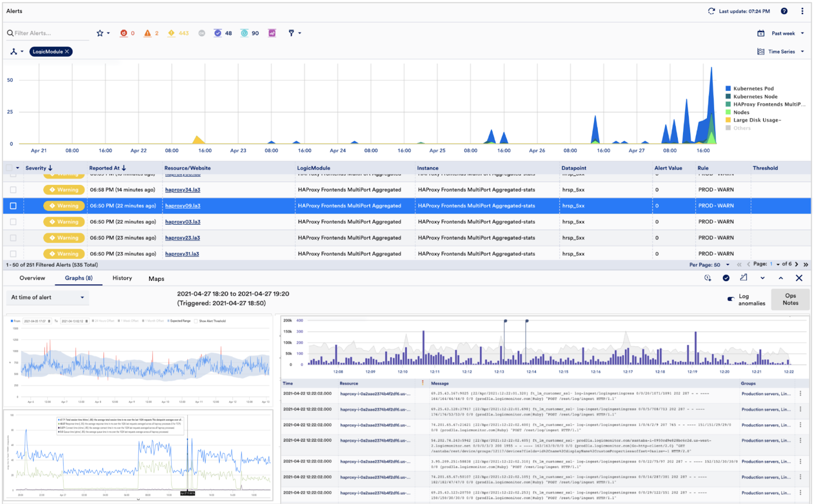Sort by the Reported At column header
This screenshot has height=504, width=814.
pyautogui.click(x=107, y=168)
